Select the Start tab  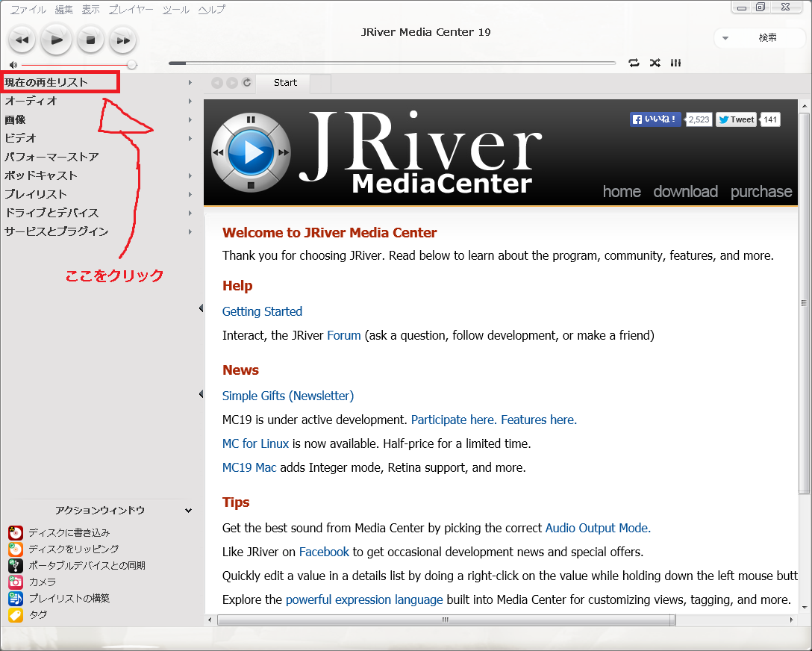[x=285, y=83]
